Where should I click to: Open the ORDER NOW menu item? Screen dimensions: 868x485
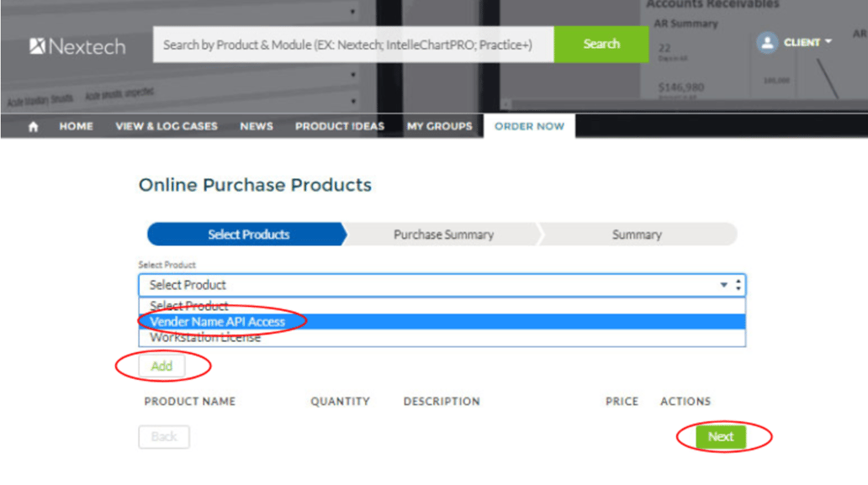click(528, 126)
